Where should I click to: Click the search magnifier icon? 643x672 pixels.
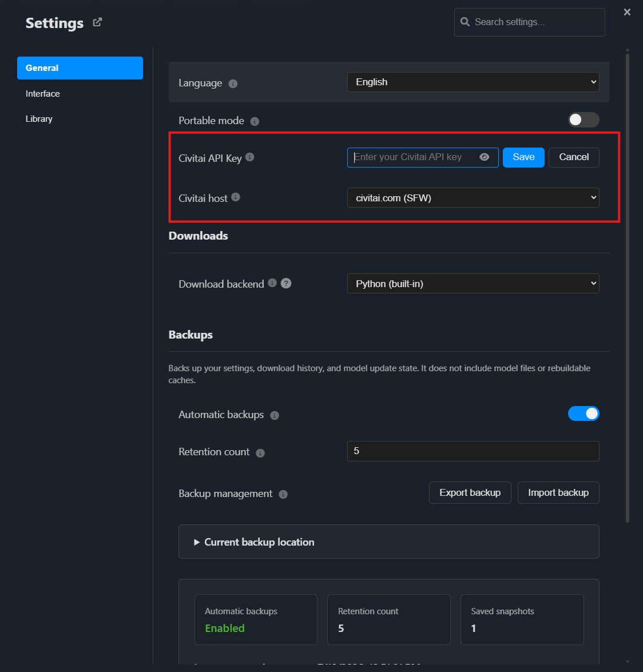coord(465,21)
